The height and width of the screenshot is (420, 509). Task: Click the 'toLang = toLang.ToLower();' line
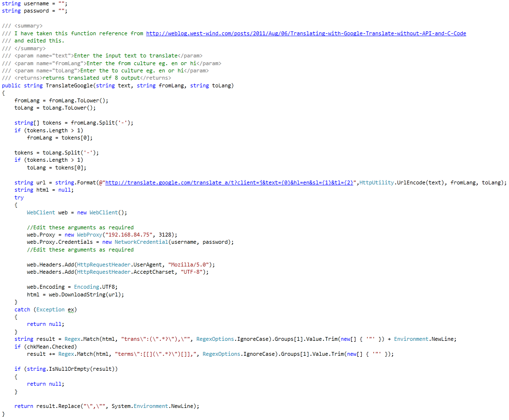pos(55,108)
